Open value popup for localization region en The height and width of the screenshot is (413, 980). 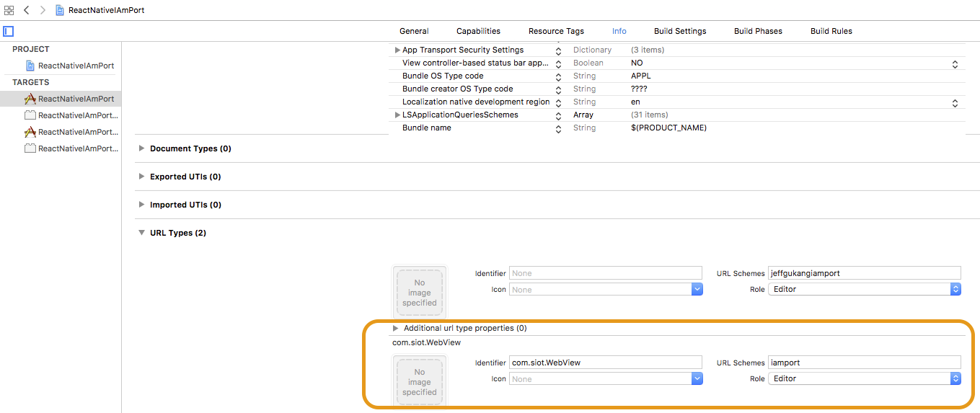click(x=955, y=102)
